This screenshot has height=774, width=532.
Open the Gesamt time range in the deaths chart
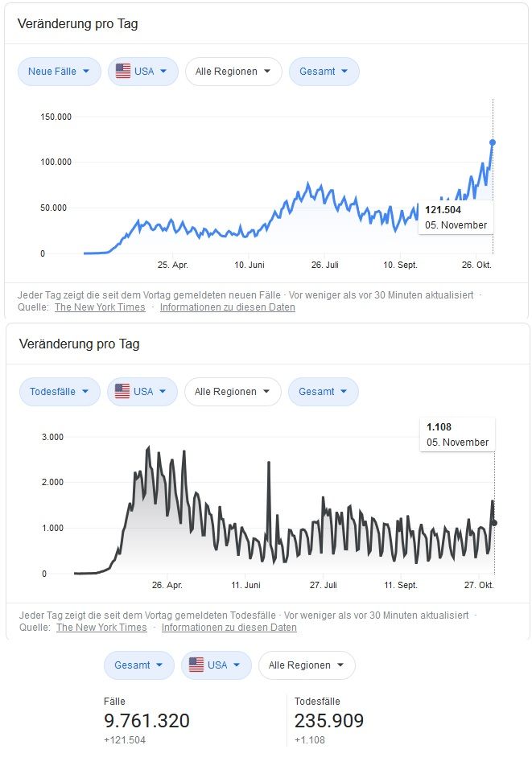pyautogui.click(x=323, y=392)
